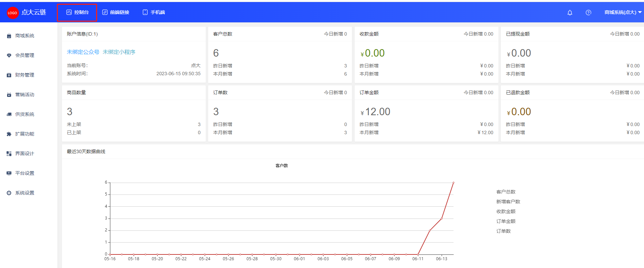
Task: Click the 系统设置 gear icon
Action: (9, 193)
